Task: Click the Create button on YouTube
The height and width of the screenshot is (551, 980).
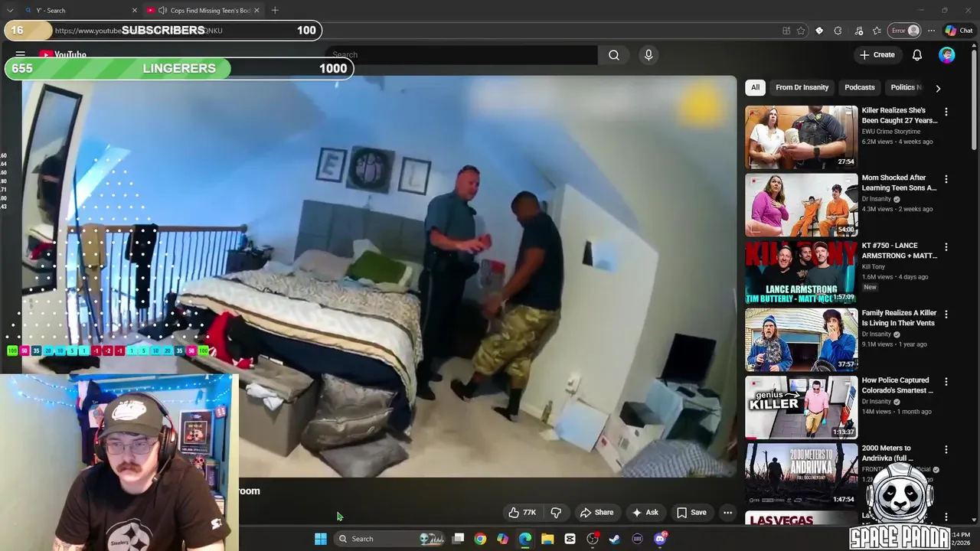Action: 877,55
